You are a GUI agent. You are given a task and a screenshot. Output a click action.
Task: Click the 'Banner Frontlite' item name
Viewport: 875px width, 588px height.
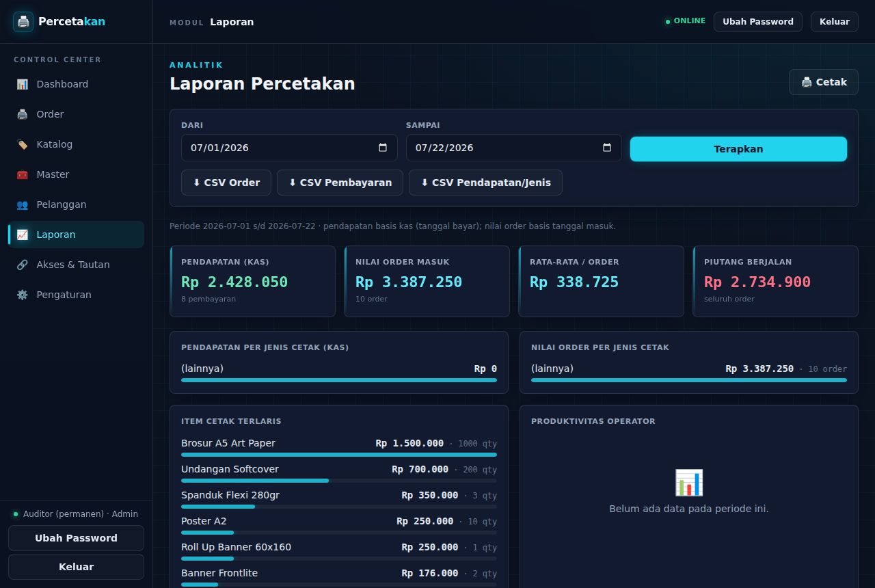click(x=219, y=573)
